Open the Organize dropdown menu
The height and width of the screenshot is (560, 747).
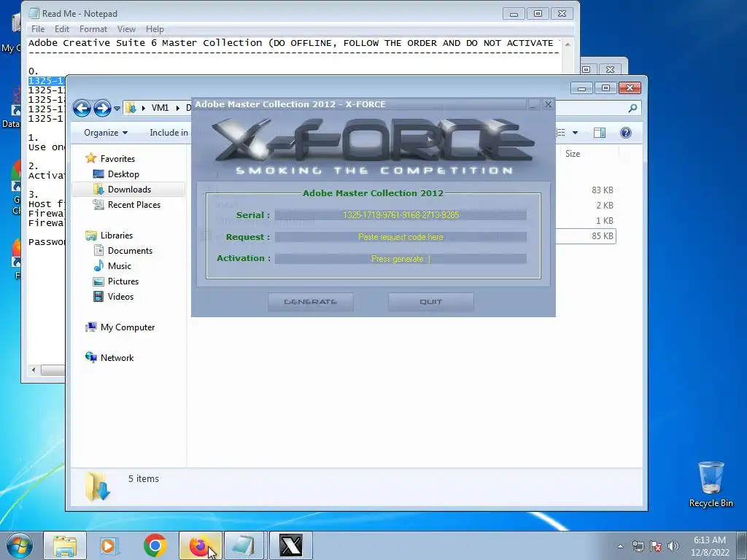pos(106,133)
